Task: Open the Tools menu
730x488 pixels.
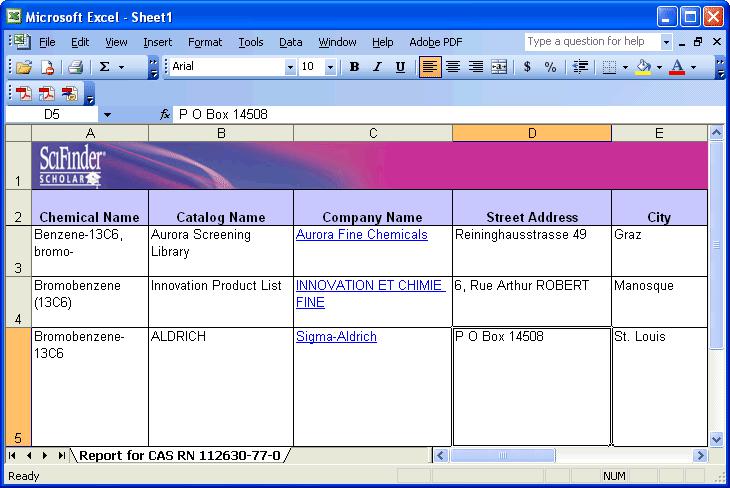Action: coord(251,42)
